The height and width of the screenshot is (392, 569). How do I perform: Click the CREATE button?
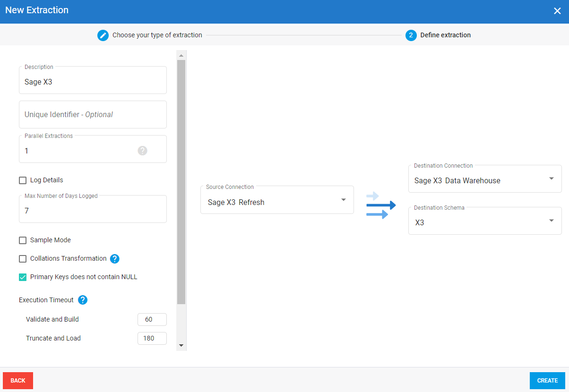point(547,381)
